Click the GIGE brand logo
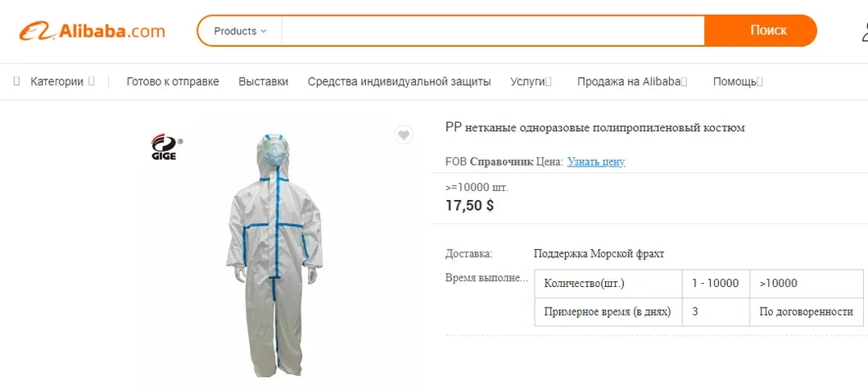 pos(165,148)
